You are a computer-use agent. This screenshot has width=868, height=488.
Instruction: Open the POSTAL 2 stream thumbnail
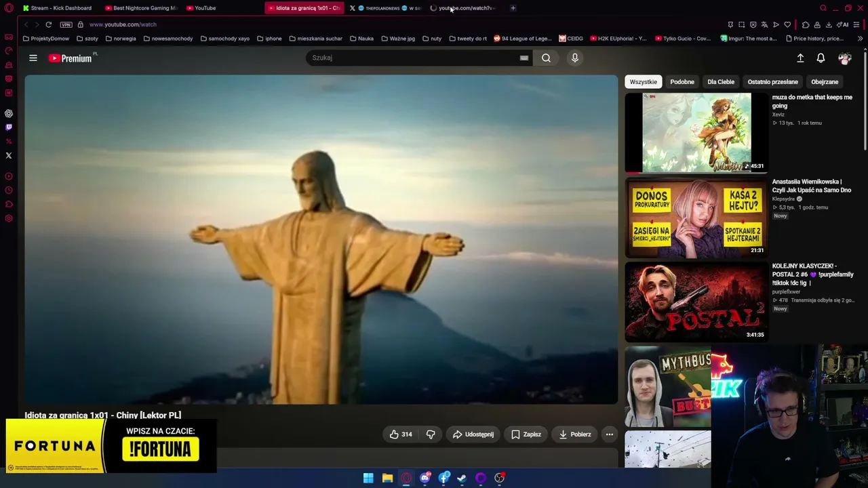pos(696,302)
